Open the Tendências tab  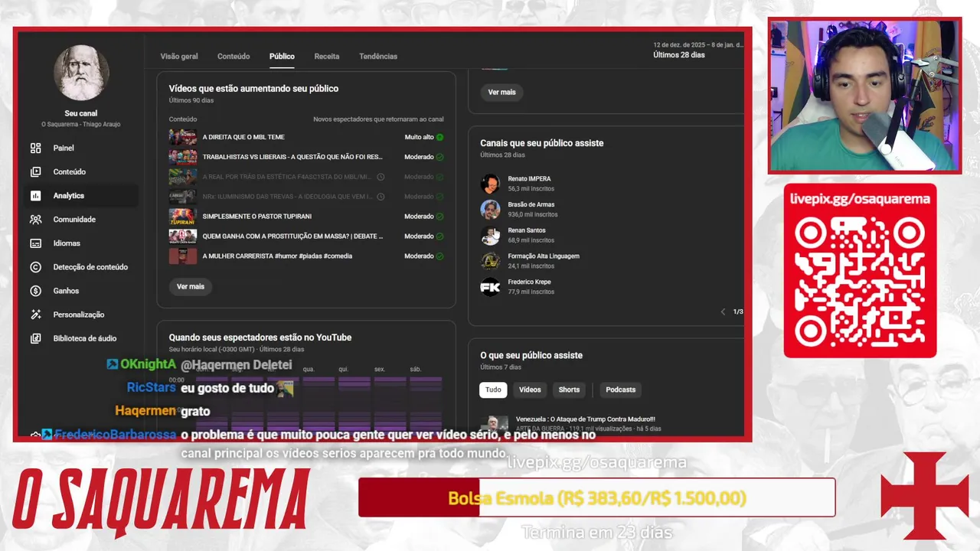point(378,56)
